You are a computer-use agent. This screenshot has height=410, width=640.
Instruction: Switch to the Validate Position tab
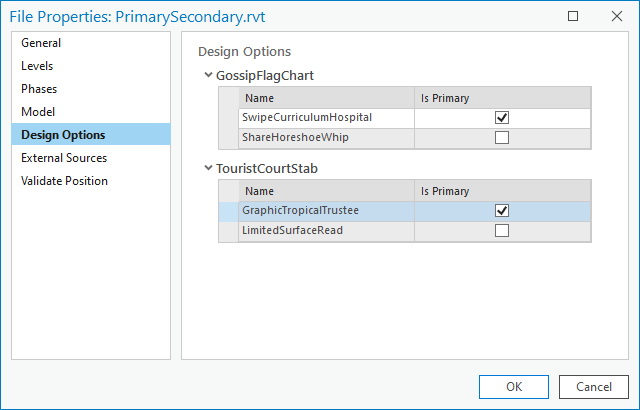click(x=64, y=181)
